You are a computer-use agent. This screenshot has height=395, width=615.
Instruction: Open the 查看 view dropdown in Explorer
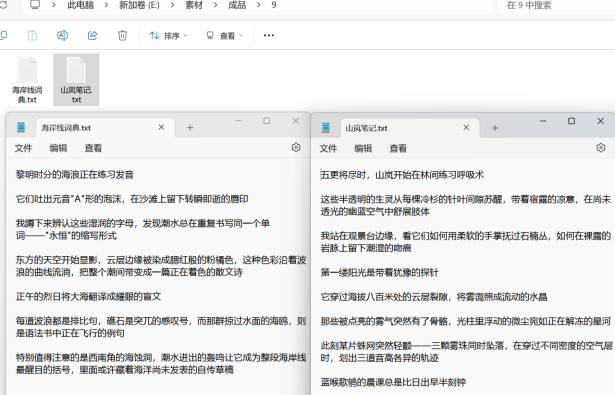[224, 36]
